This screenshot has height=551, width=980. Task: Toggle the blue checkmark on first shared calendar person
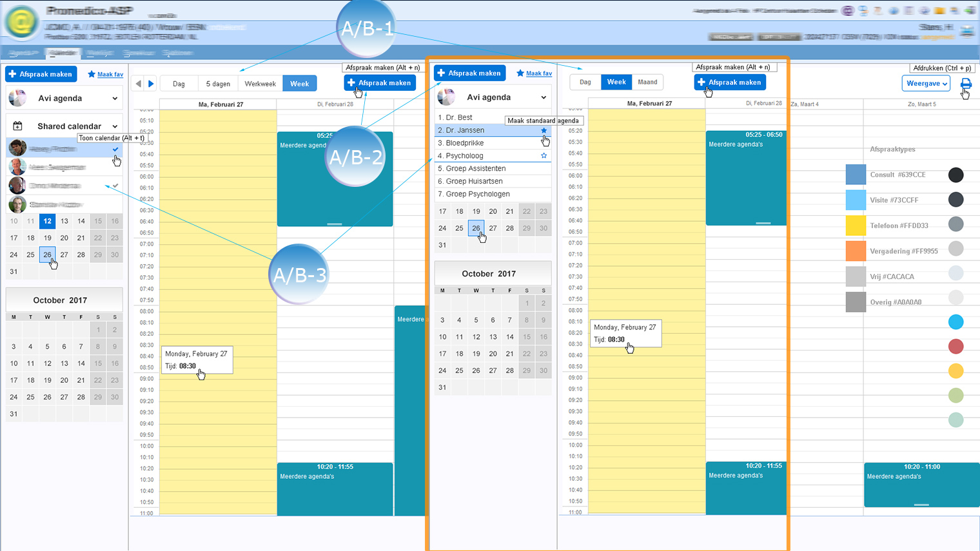pos(115,149)
